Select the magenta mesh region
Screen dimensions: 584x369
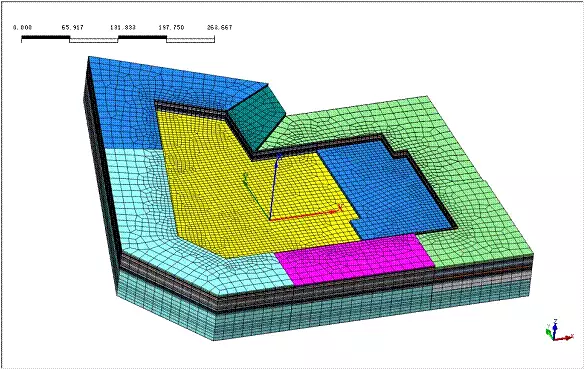354,259
